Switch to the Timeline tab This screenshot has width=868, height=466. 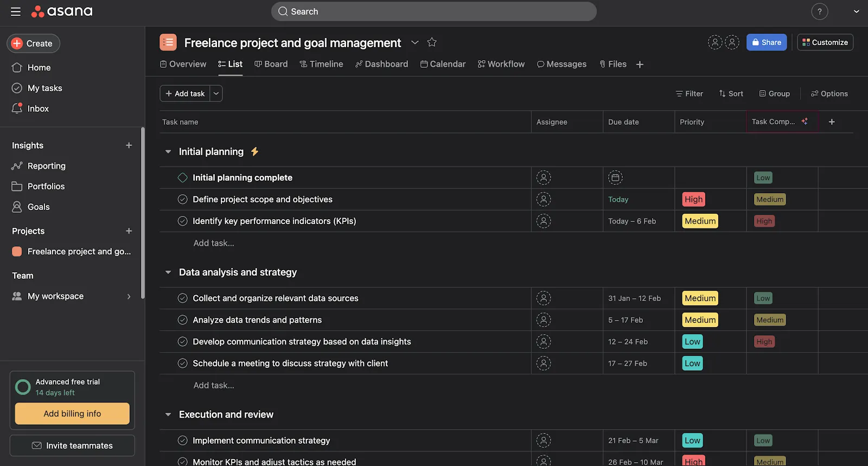click(x=321, y=64)
